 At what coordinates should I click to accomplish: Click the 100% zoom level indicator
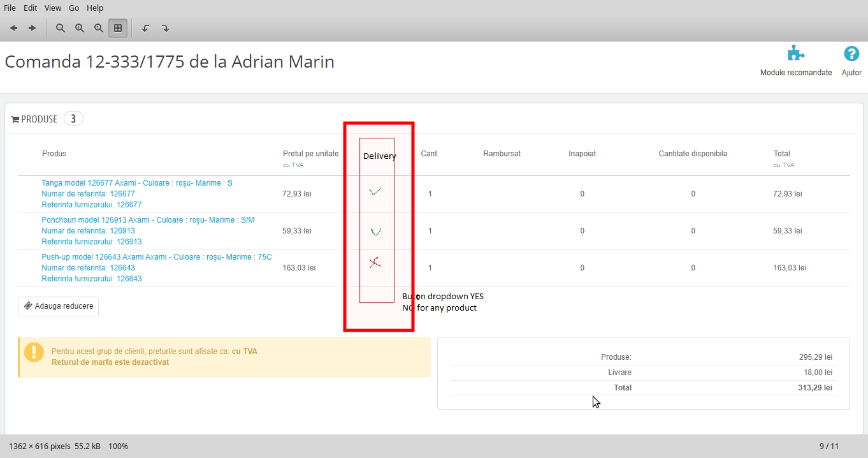click(x=118, y=447)
